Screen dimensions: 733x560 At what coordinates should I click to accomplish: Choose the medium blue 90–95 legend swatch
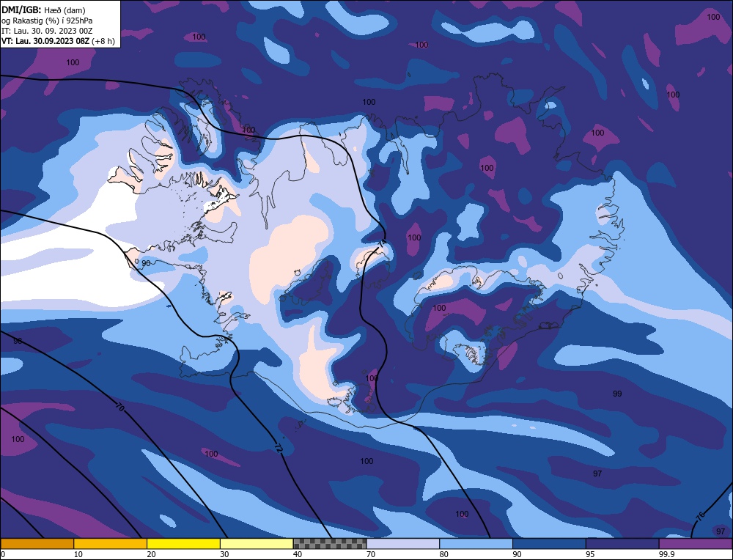(549, 543)
